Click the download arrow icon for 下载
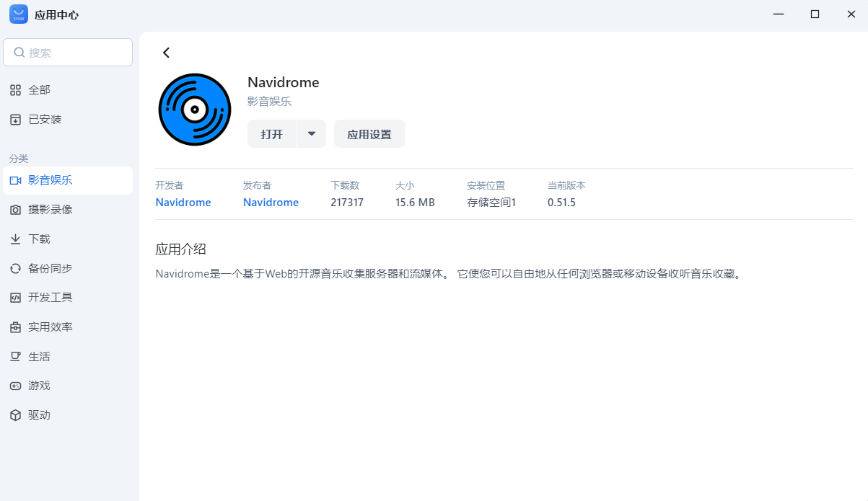Viewport: 868px width, 501px height. [15, 239]
